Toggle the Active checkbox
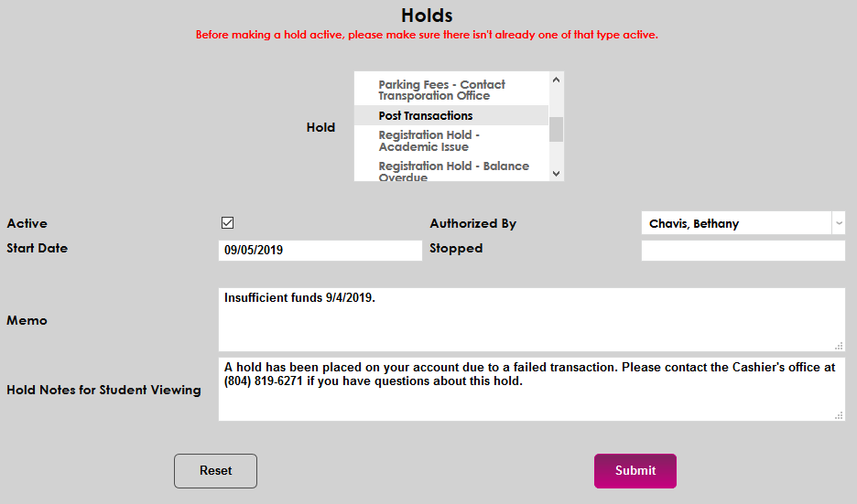 pos(228,222)
